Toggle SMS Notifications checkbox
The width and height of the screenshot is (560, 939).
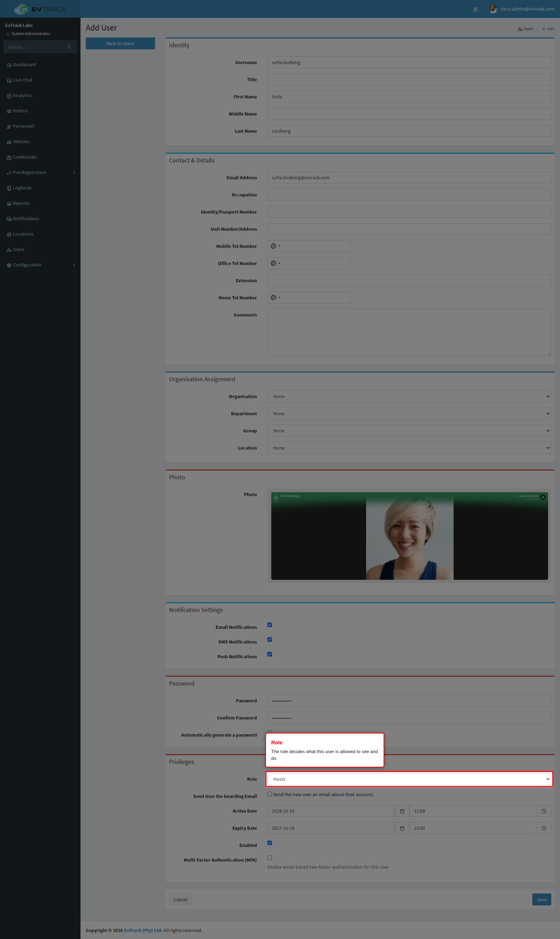270,640
